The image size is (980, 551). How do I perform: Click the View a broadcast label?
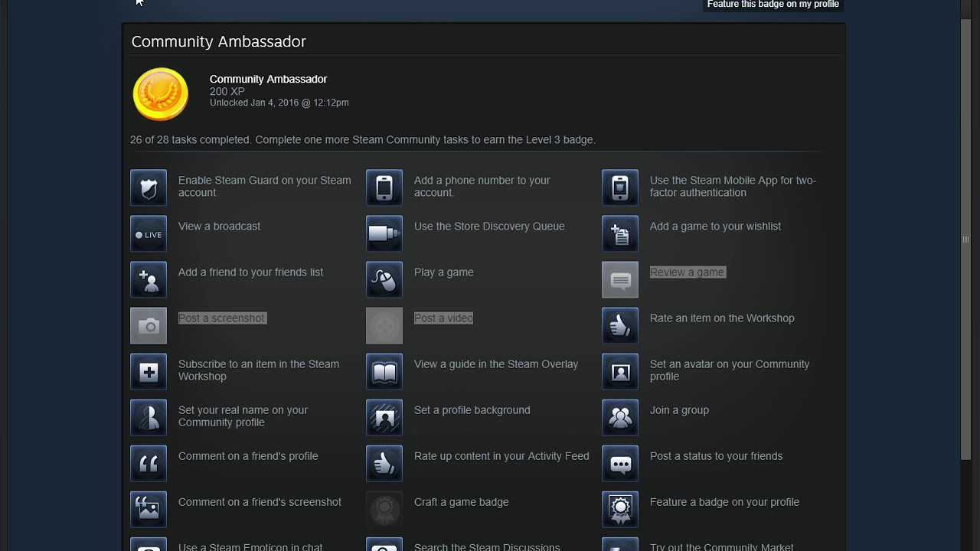(219, 227)
